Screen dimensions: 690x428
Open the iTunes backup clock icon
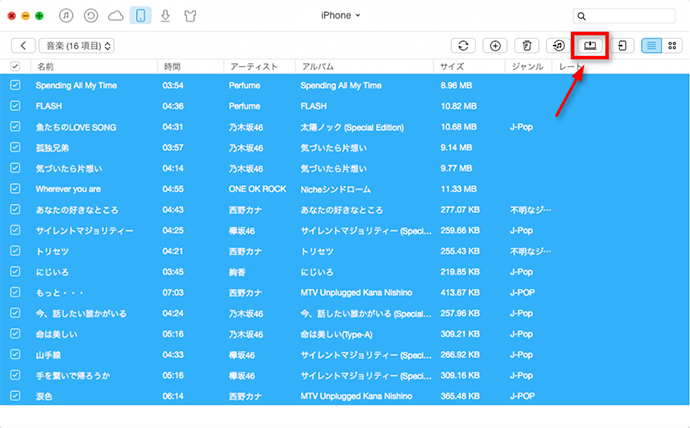(x=91, y=16)
